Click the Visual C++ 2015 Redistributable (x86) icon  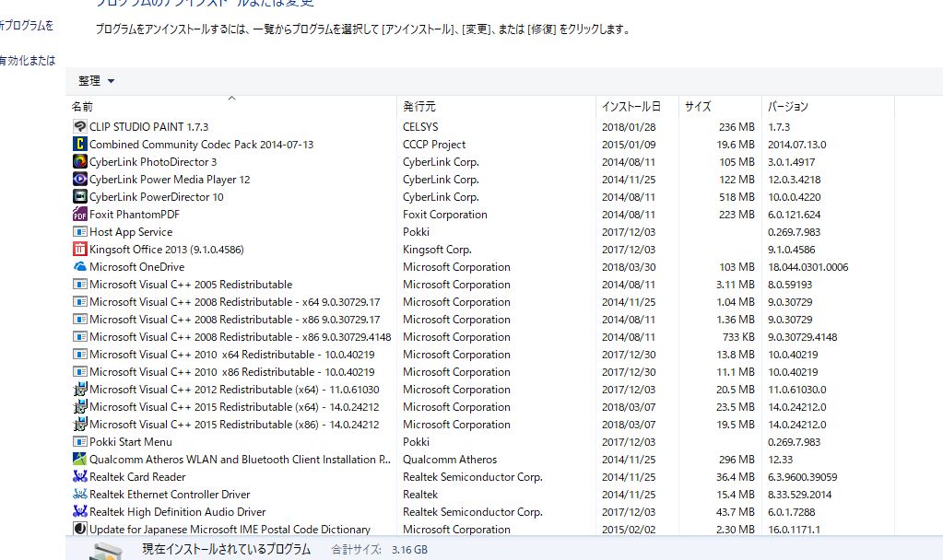[x=80, y=425]
